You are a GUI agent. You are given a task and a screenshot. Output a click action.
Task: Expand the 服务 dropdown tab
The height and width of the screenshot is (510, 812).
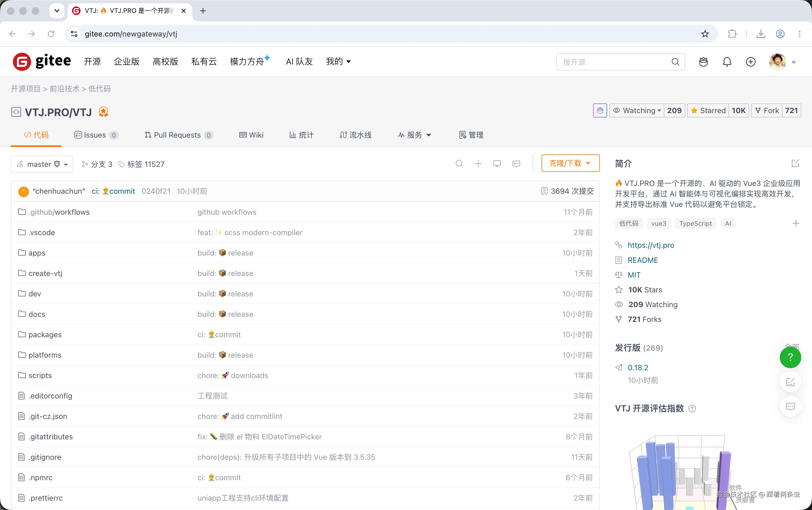[414, 135]
